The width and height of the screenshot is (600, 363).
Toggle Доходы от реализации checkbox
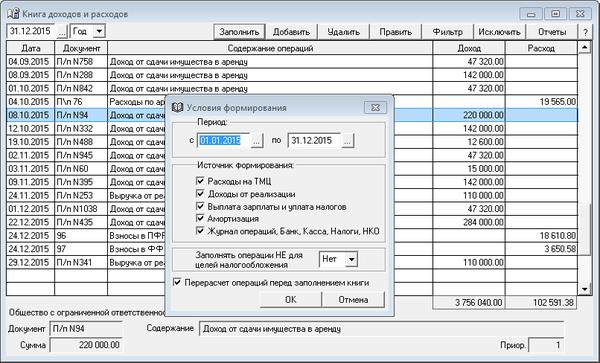pos(200,194)
